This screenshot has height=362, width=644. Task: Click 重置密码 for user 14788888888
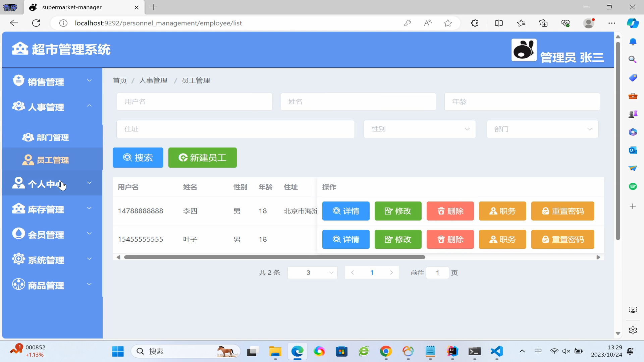(562, 211)
